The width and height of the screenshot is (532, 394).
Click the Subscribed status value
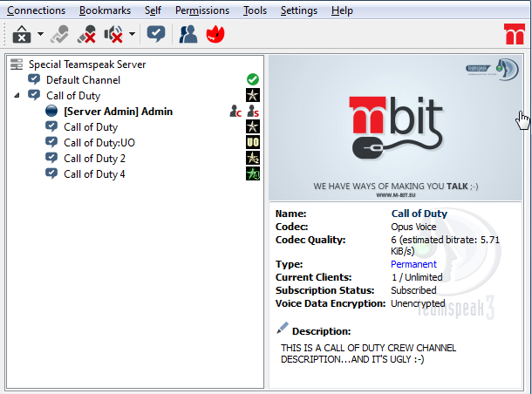[413, 290]
